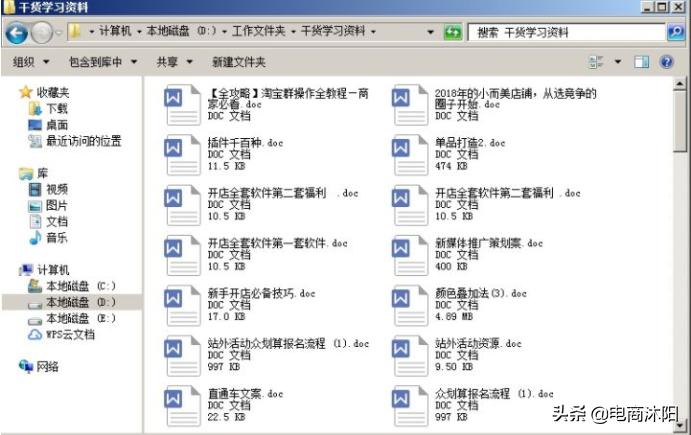This screenshot has width=691, height=435.
Task: Select file icon of 开店全套软件第一套软件.doc
Action: [182, 256]
